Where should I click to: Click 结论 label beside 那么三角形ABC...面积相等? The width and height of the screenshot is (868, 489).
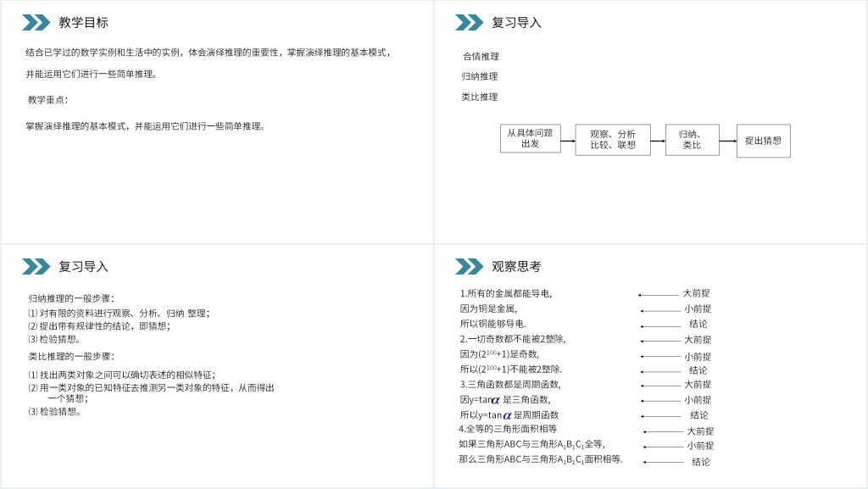click(x=701, y=461)
